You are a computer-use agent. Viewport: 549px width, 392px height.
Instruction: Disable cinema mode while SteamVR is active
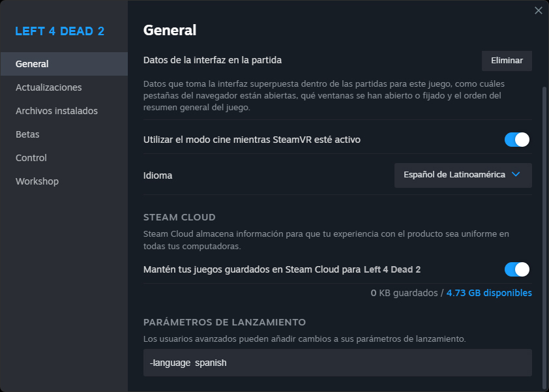[516, 140]
